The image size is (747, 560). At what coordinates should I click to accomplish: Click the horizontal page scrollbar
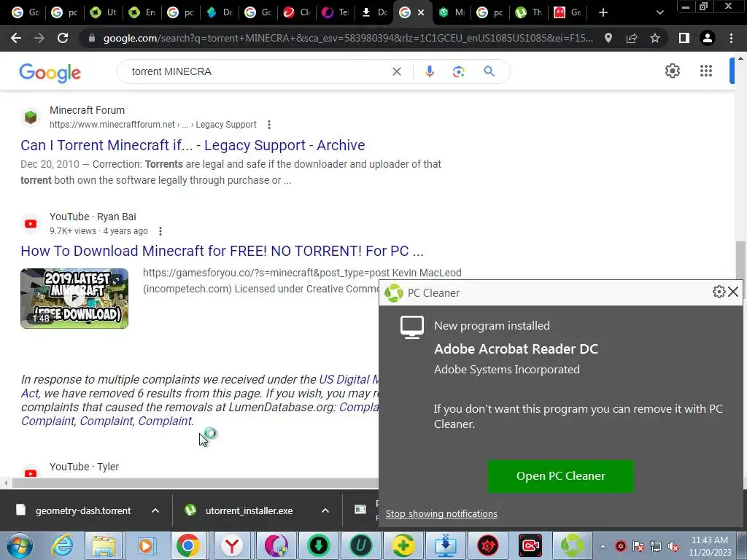(x=196, y=483)
